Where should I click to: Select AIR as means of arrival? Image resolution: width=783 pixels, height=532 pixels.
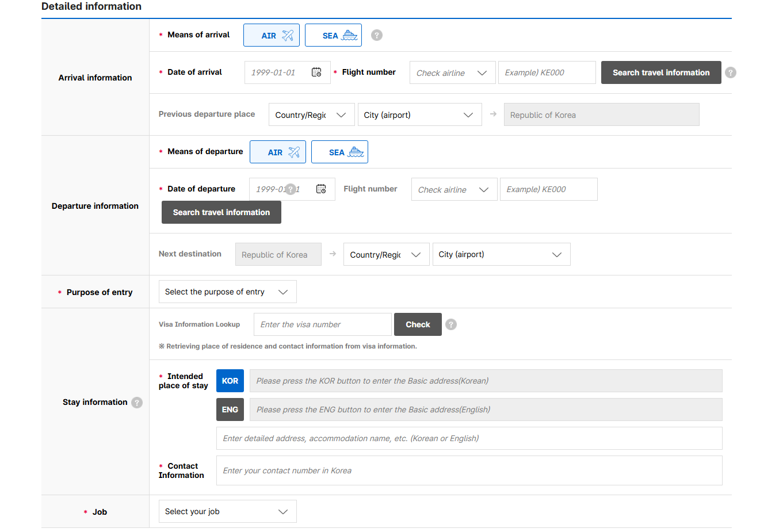tap(272, 35)
